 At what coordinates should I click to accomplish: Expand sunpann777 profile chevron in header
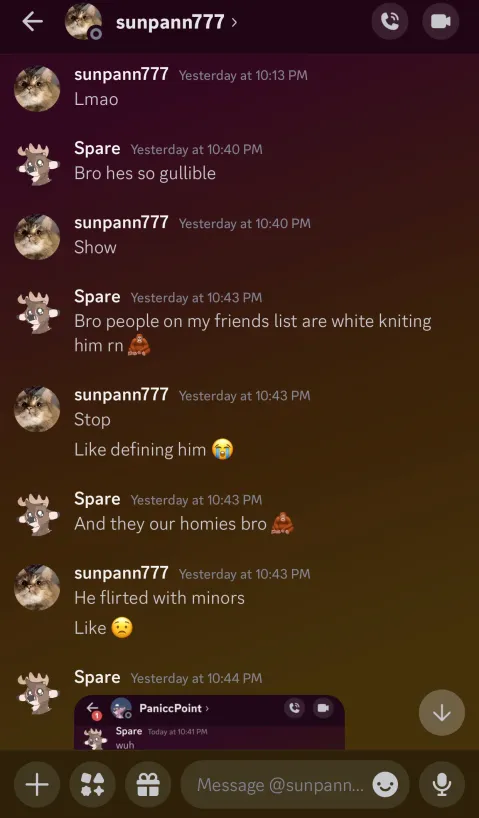click(x=234, y=22)
